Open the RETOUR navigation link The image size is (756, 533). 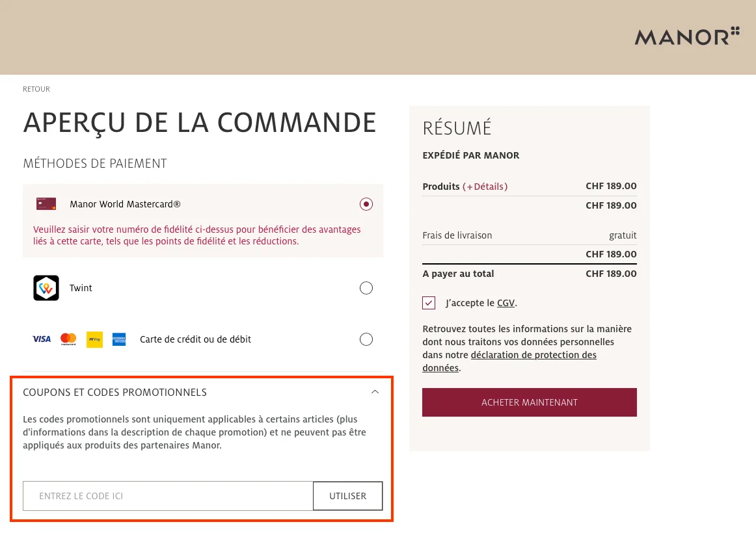tap(36, 89)
